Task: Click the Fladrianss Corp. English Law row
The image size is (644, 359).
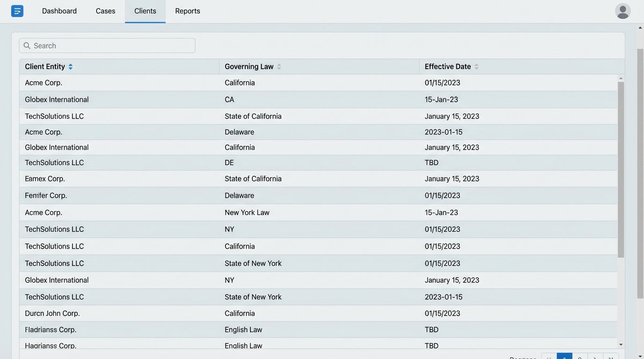Action: pyautogui.click(x=187, y=329)
